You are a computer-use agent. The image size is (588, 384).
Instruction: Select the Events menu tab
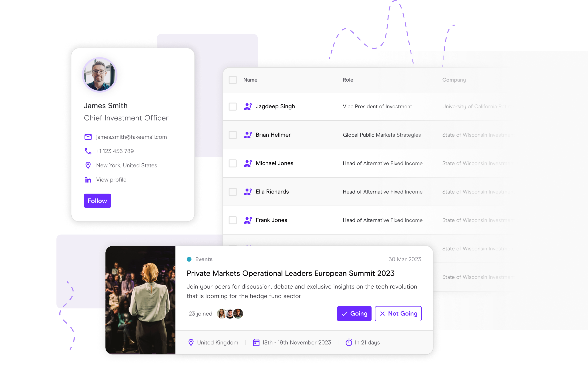click(204, 259)
